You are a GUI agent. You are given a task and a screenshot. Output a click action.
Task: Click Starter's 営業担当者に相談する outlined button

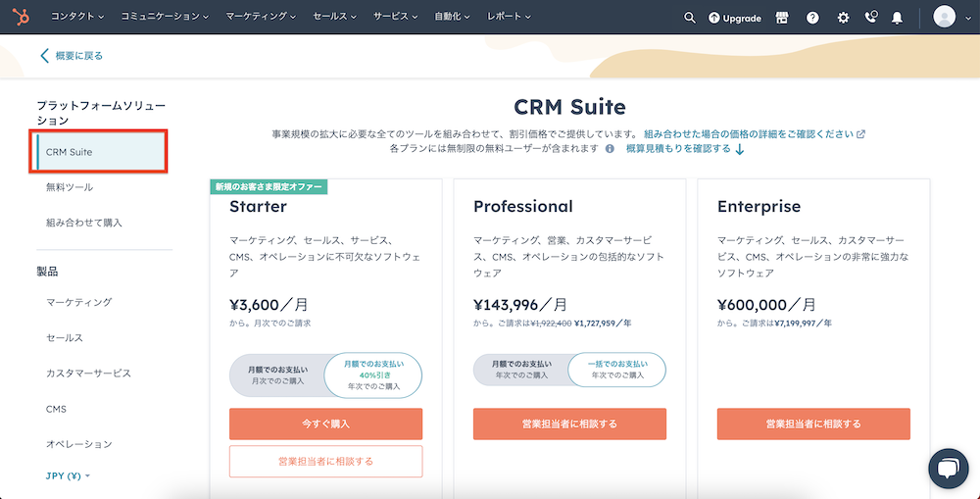(325, 462)
